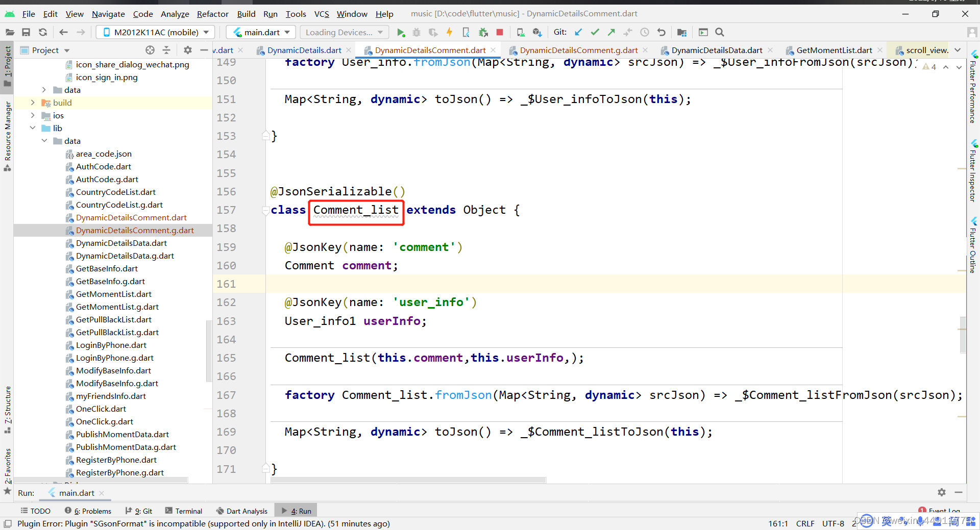This screenshot has width=980, height=530.
Task: Open the Analyze menu
Action: (175, 14)
